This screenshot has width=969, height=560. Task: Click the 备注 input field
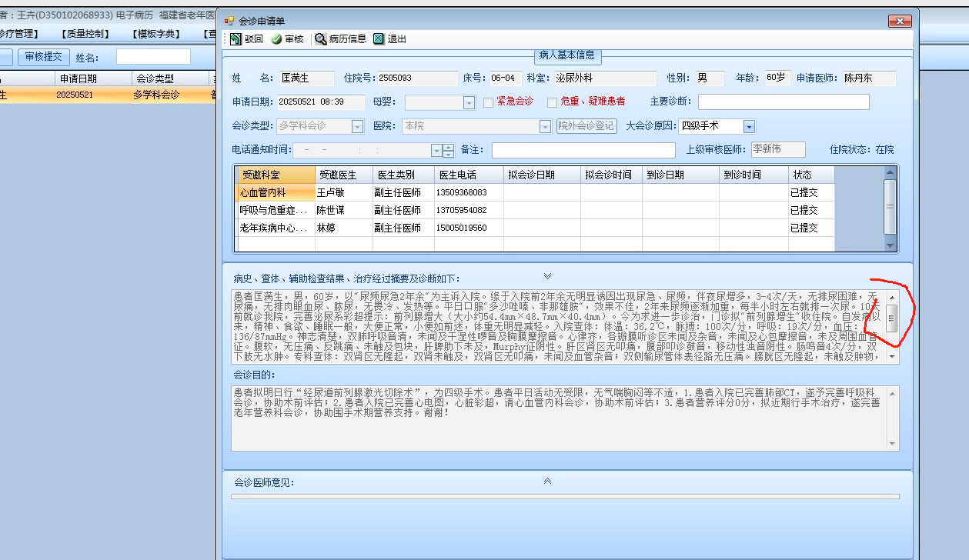(x=583, y=150)
